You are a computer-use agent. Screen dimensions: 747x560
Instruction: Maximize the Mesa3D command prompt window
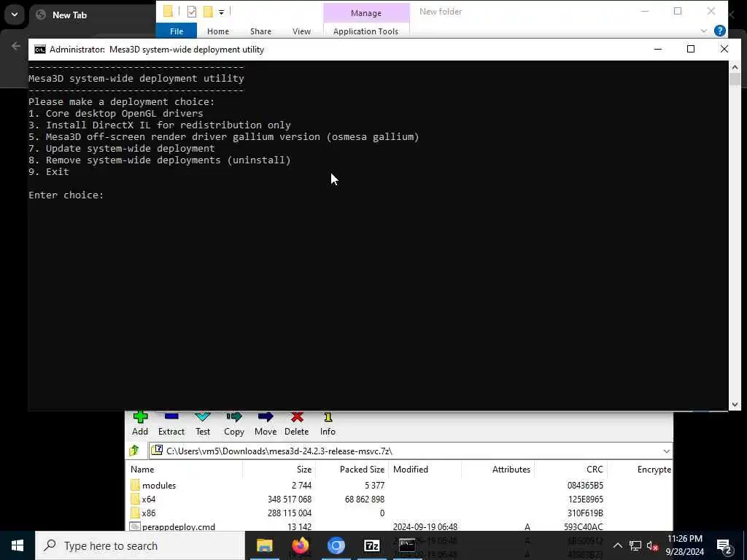691,49
